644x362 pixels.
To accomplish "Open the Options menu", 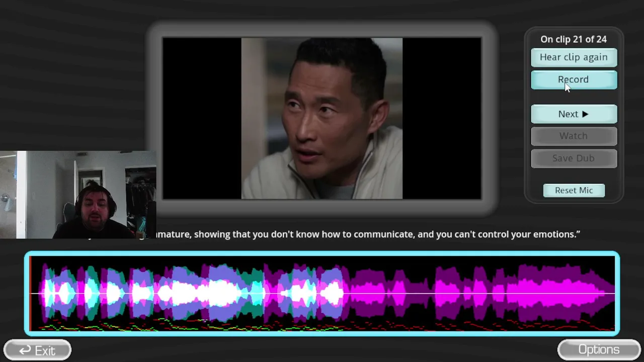I will 599,350.
